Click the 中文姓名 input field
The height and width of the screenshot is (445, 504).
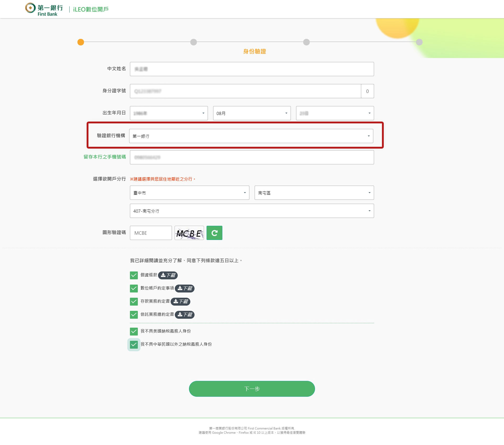pyautogui.click(x=252, y=69)
